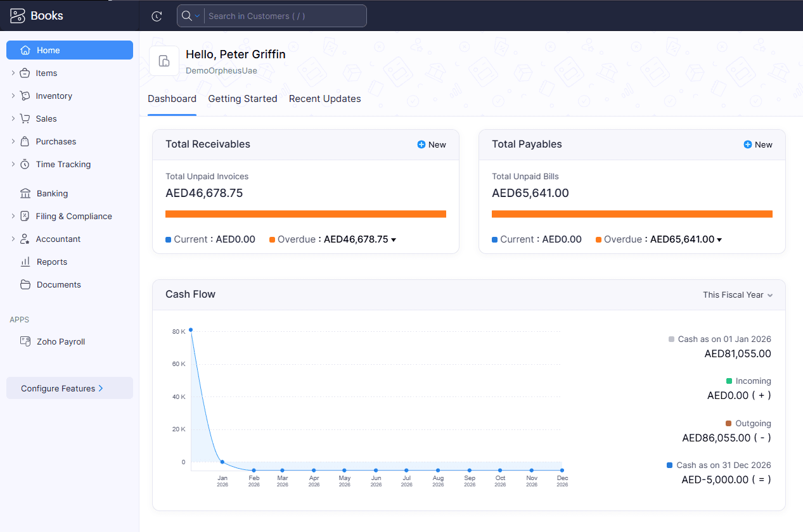
Task: Click the Total Receivables orange progress bar
Action: pos(306,214)
